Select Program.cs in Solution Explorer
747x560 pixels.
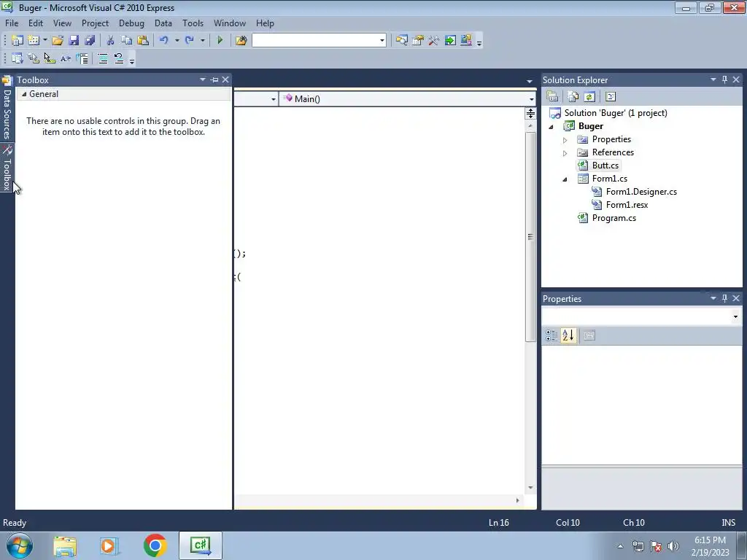[614, 217]
